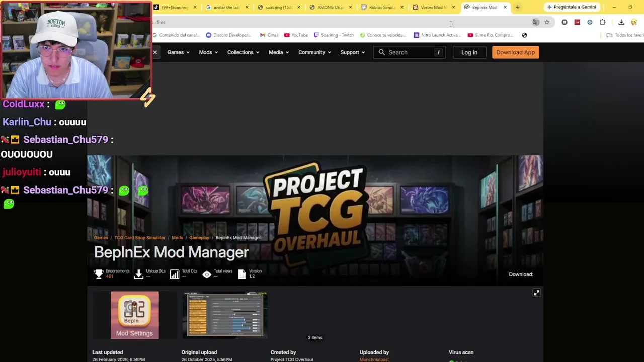The height and width of the screenshot is (362, 644).
Task: Click the browser address bar
Action: 342,22
